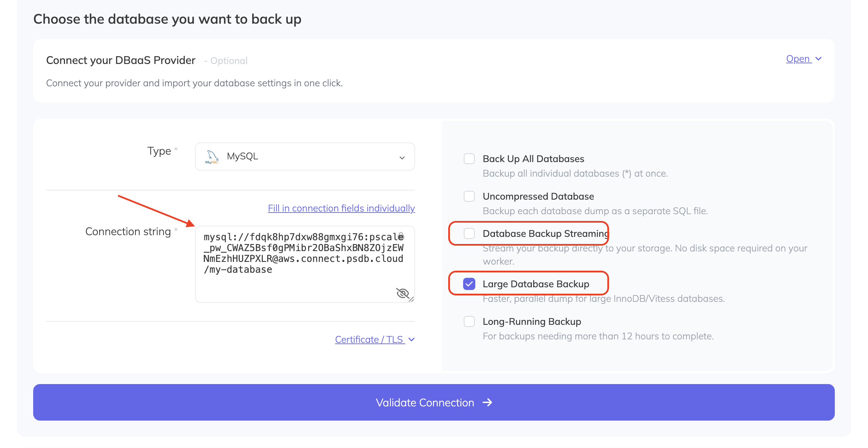Click the Open link for DBaaS Provider
Viewport: 868px width, 448px height.
coord(798,59)
